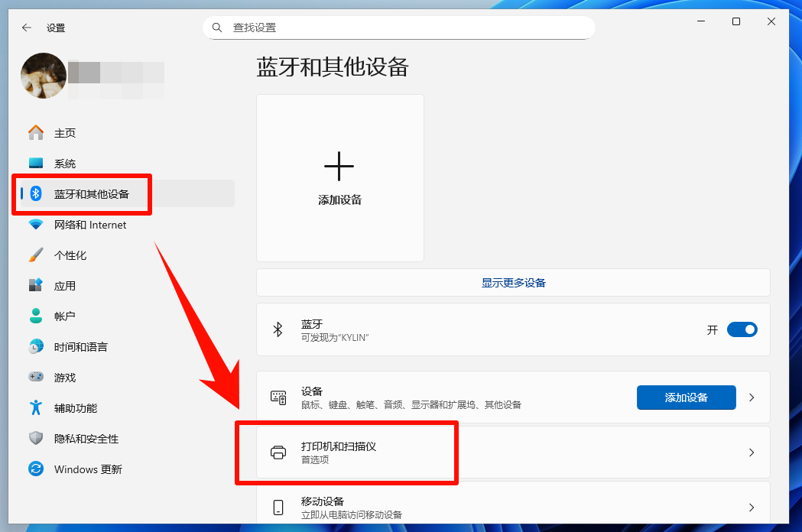Open the 主页 menu item
Viewport: 802px width, 532px height.
pyautogui.click(x=127, y=132)
